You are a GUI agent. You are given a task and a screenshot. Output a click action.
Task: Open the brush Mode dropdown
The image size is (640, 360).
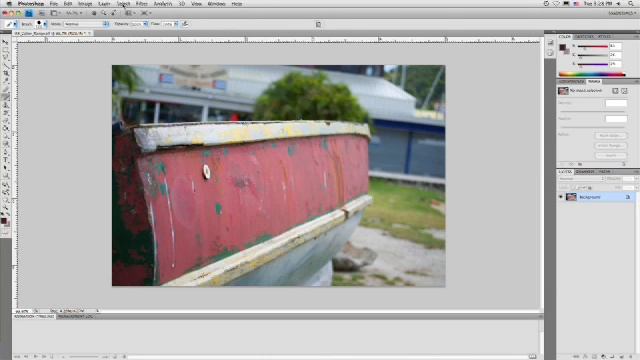(86, 24)
